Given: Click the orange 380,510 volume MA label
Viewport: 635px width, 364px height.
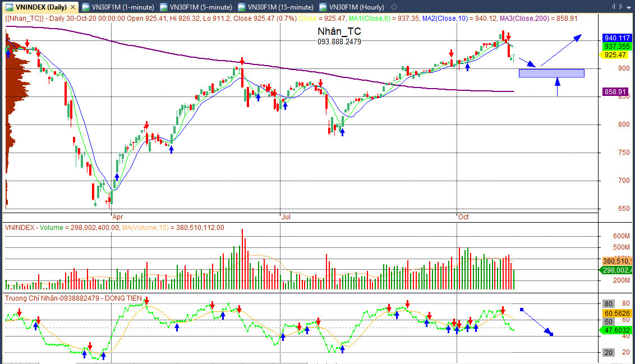Looking at the screenshot, I should click(616, 261).
